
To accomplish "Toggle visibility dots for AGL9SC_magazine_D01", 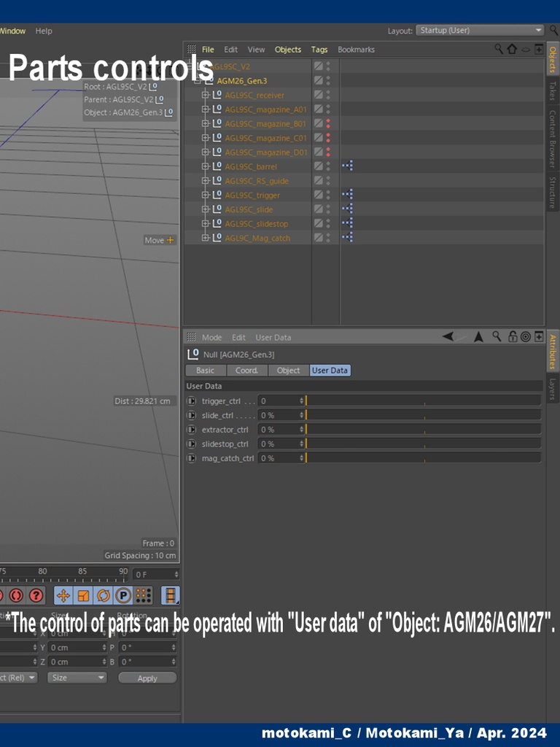I will click(x=328, y=152).
